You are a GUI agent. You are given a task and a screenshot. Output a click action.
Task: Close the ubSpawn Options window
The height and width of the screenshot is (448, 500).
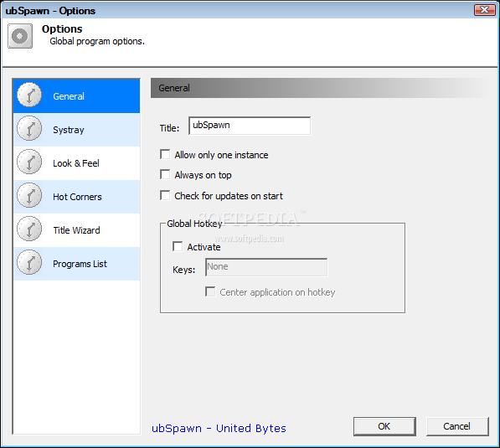484,10
